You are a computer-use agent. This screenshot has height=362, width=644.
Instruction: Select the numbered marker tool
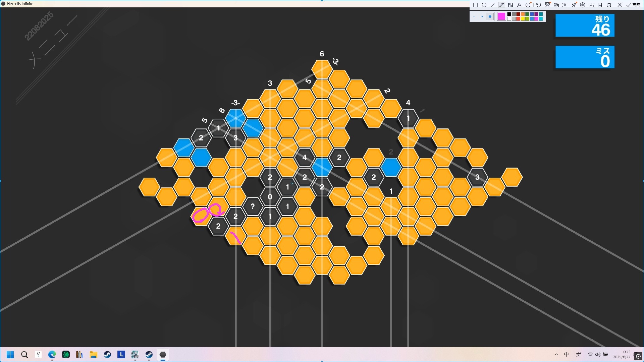coord(528,5)
